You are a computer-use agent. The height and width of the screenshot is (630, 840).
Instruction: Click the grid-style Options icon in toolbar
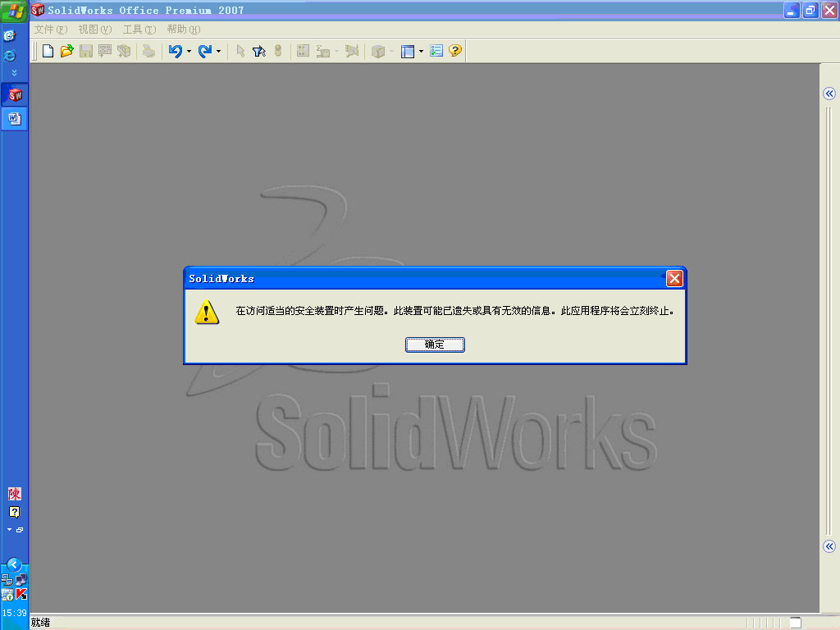point(304,51)
